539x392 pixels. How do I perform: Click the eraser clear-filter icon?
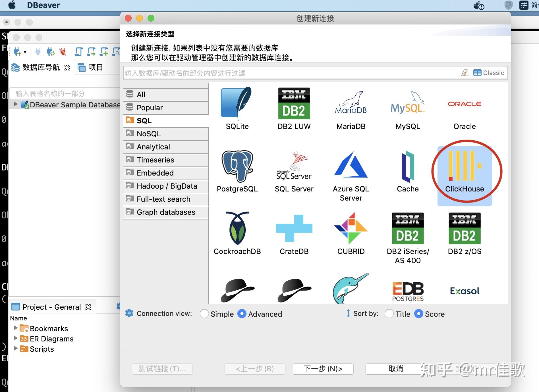tap(465, 73)
